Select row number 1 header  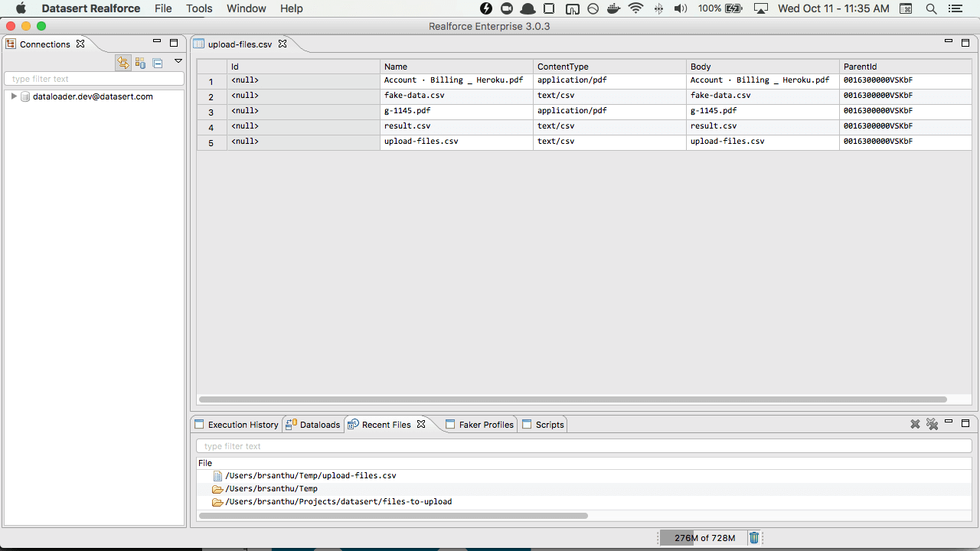(x=211, y=81)
